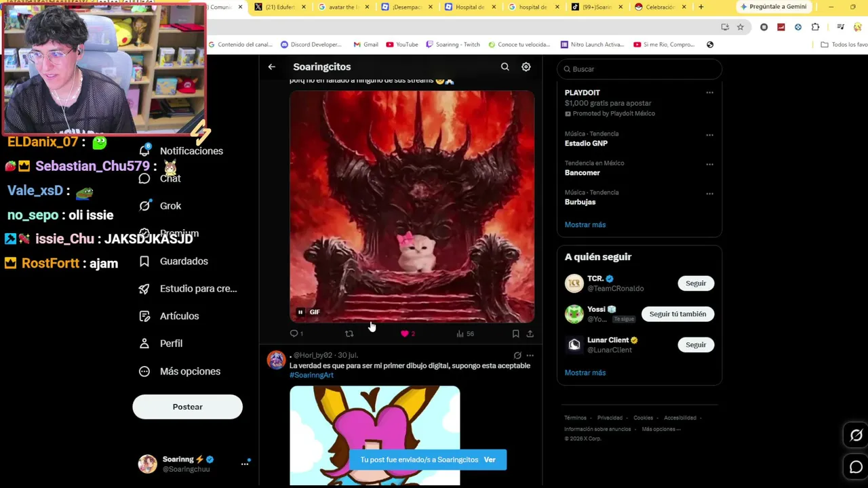Follow Lunar Client

tap(696, 345)
